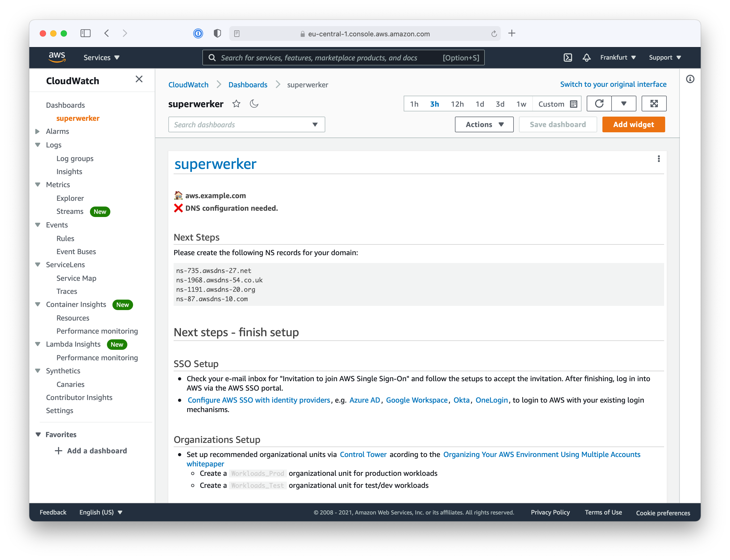
Task: Reload the page in address bar
Action: pos(494,34)
